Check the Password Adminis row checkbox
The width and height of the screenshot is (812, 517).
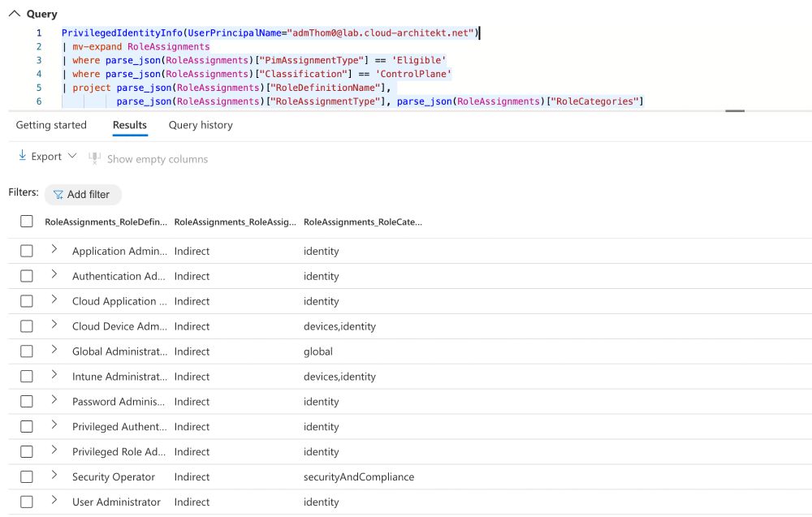27,402
